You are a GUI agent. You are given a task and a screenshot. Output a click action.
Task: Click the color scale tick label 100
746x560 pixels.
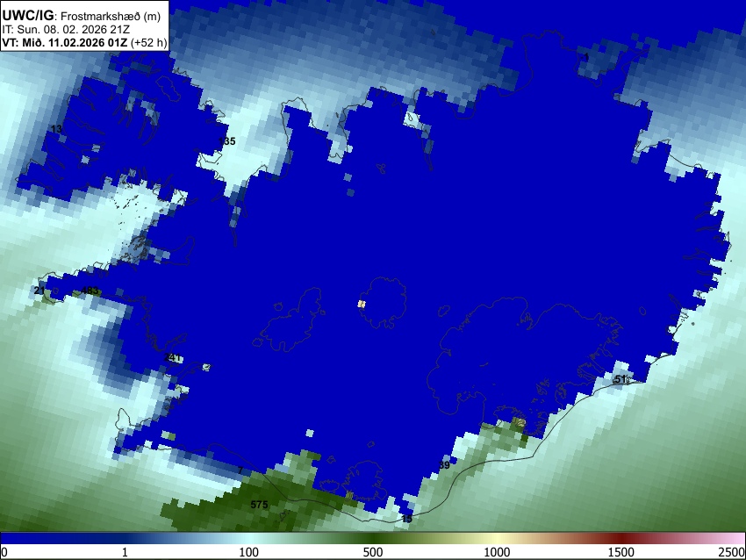pyautogui.click(x=249, y=552)
